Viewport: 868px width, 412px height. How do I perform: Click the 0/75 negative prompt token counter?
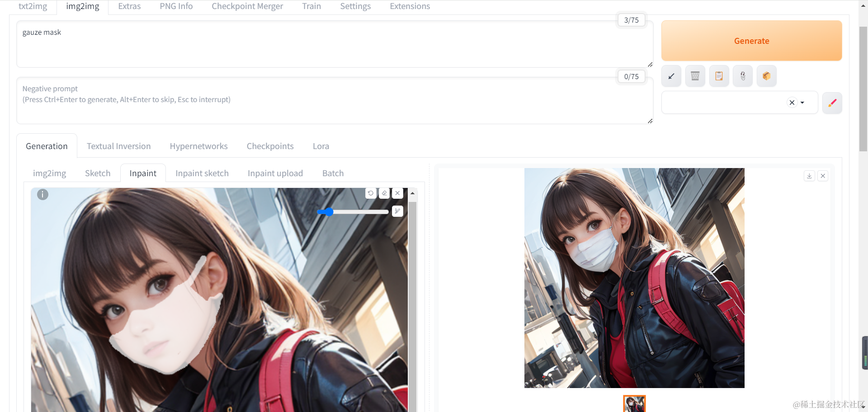(632, 76)
